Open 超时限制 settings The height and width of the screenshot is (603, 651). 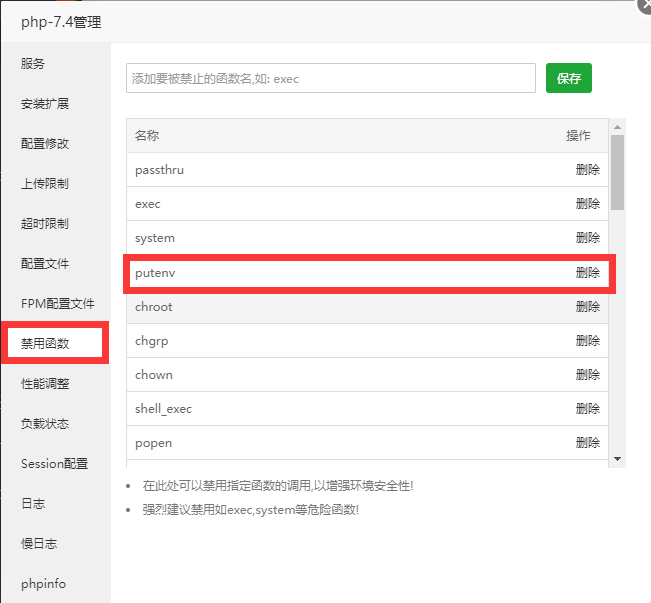coord(45,224)
